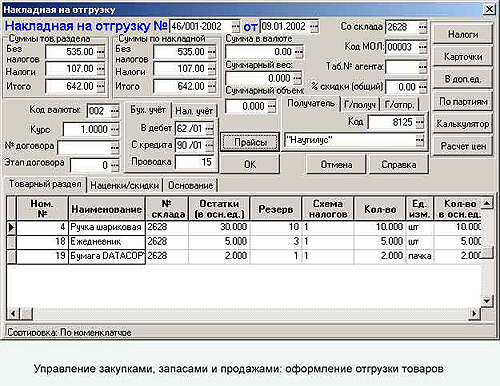
Task: Click the Расчет цен button
Action: click(463, 146)
